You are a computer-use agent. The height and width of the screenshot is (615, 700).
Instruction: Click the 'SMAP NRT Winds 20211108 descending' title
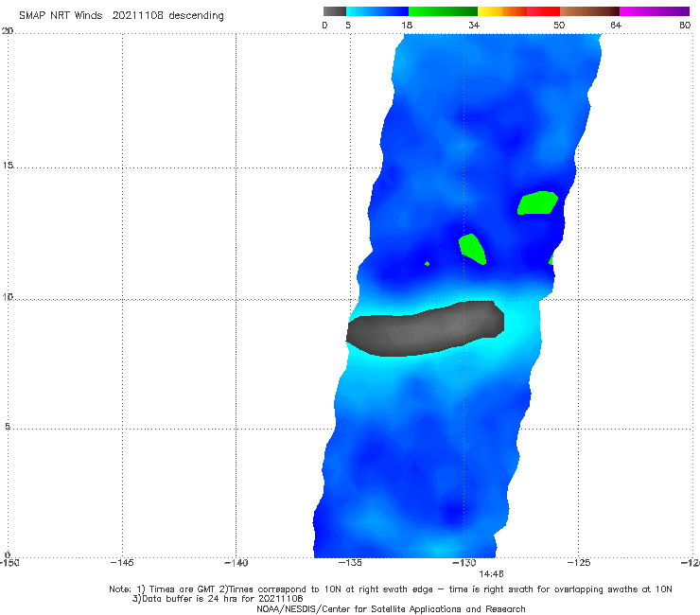point(121,15)
